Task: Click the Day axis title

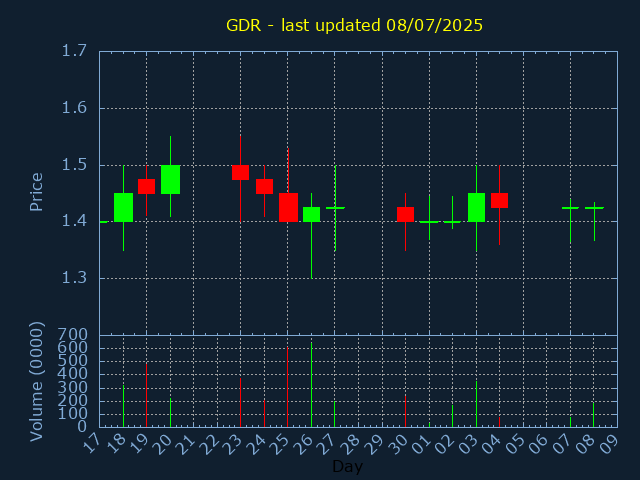Action: point(347,466)
